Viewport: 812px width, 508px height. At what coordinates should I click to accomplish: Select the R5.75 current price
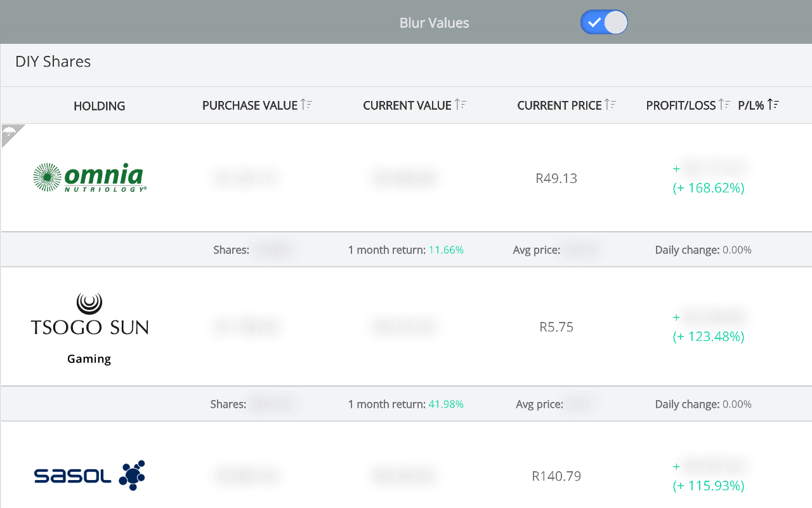tap(556, 327)
